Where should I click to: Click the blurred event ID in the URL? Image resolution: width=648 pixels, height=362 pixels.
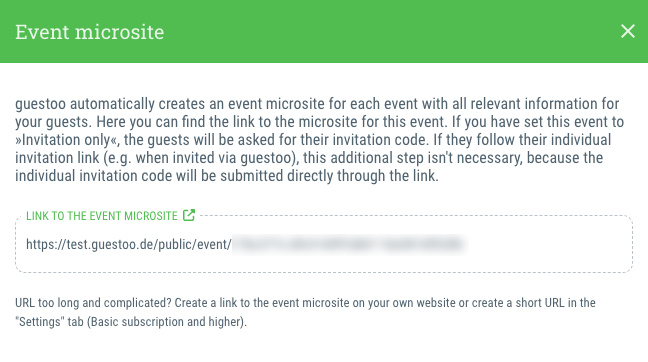coord(348,244)
